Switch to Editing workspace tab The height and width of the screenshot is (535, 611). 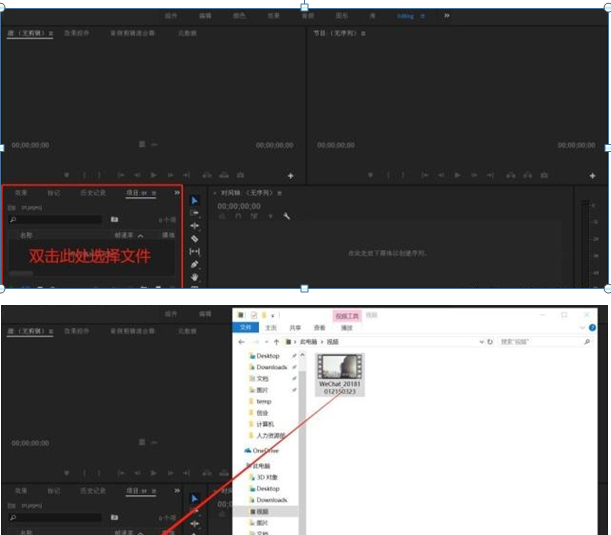pyautogui.click(x=405, y=16)
